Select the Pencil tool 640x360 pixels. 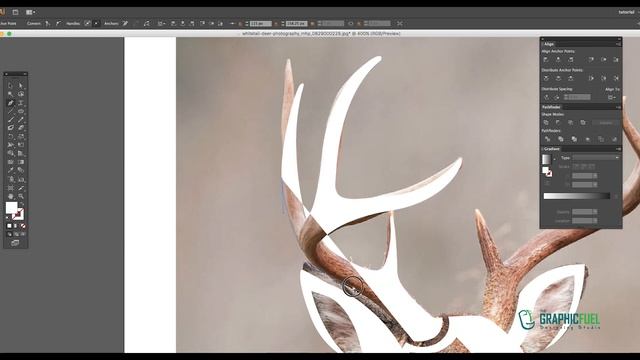(21, 119)
